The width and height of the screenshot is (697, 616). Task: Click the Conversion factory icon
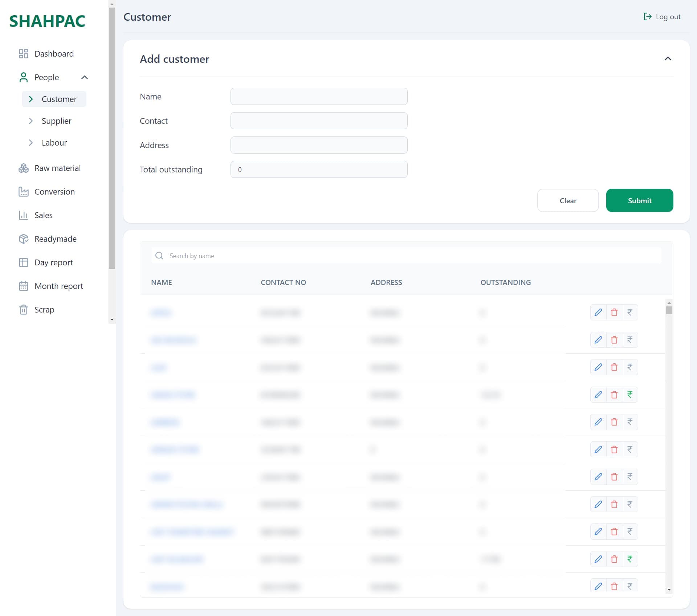[24, 192]
